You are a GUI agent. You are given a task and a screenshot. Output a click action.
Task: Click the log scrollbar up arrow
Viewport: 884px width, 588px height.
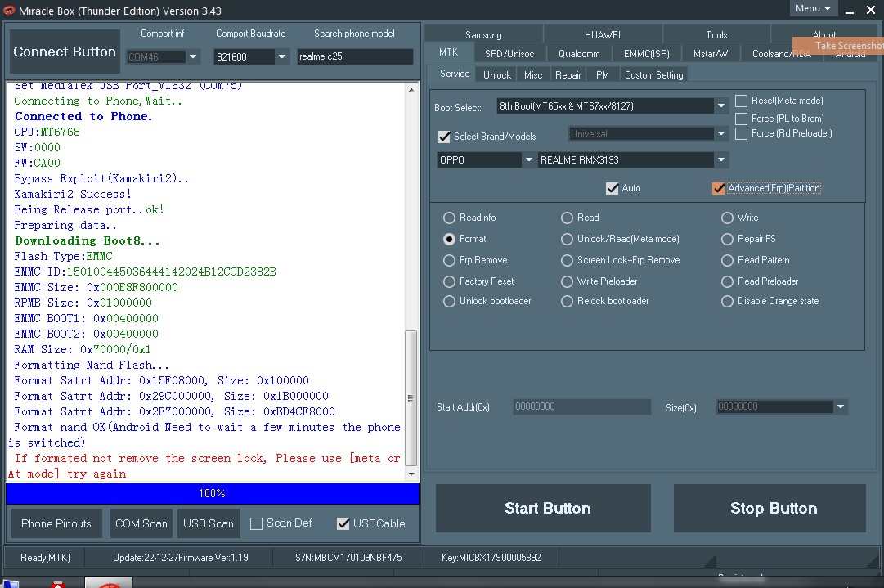click(411, 90)
